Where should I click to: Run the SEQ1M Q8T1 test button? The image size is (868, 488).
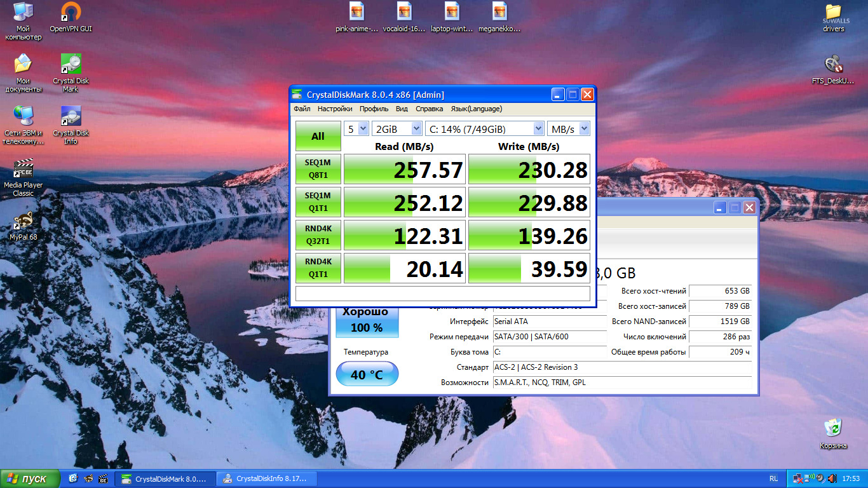(x=318, y=169)
